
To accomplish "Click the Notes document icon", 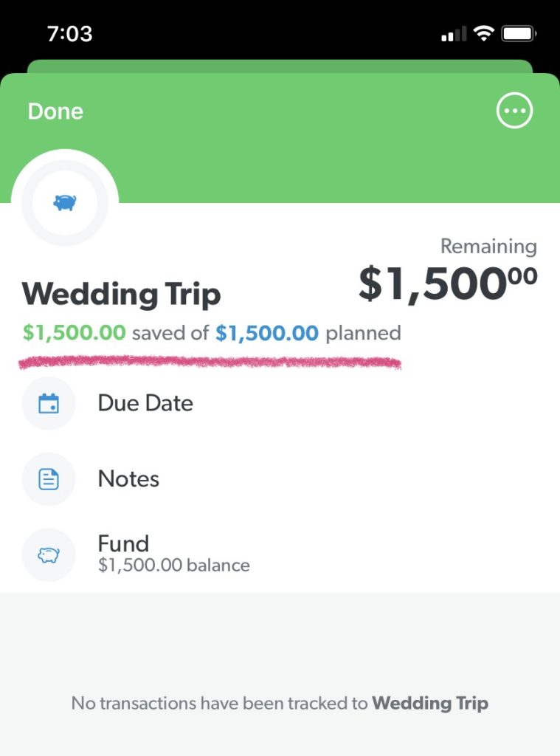I will (49, 479).
